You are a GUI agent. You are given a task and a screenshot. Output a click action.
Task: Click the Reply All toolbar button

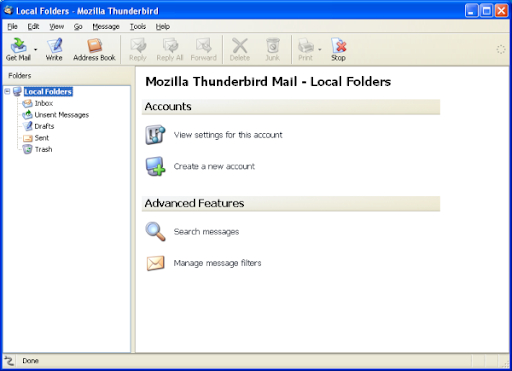click(x=170, y=49)
